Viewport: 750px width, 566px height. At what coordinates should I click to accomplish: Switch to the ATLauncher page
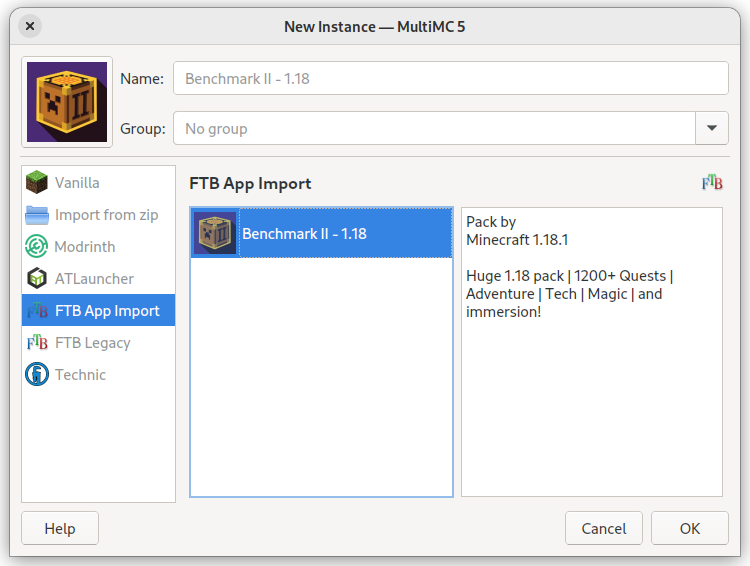click(99, 278)
